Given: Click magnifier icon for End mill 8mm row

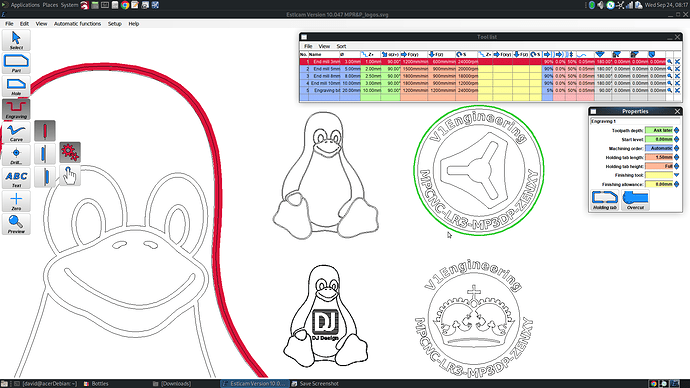Looking at the screenshot, I should click(x=670, y=76).
